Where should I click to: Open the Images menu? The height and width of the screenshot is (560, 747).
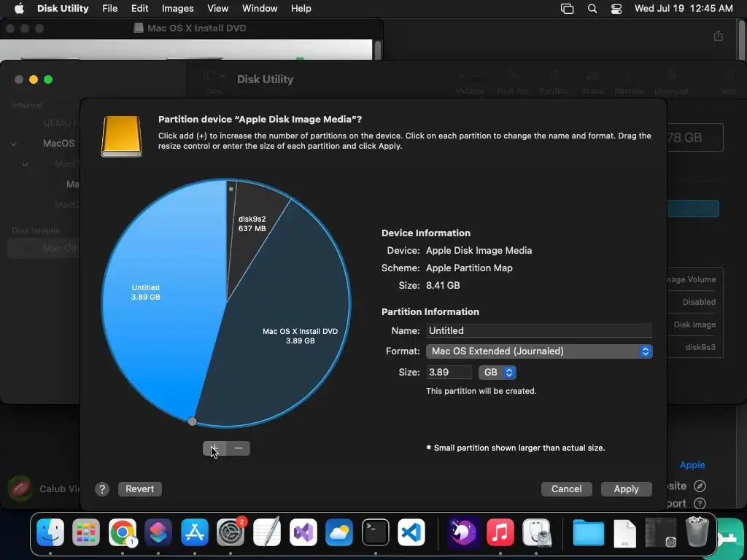[178, 8]
